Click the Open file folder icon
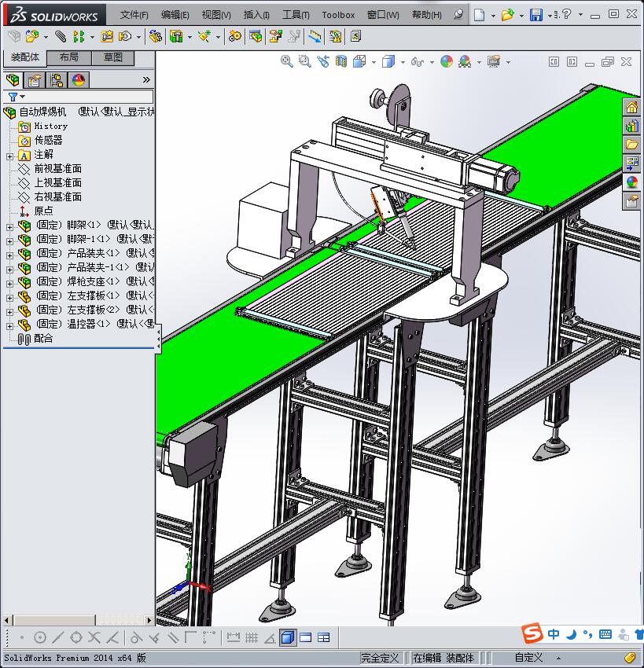 [507, 15]
